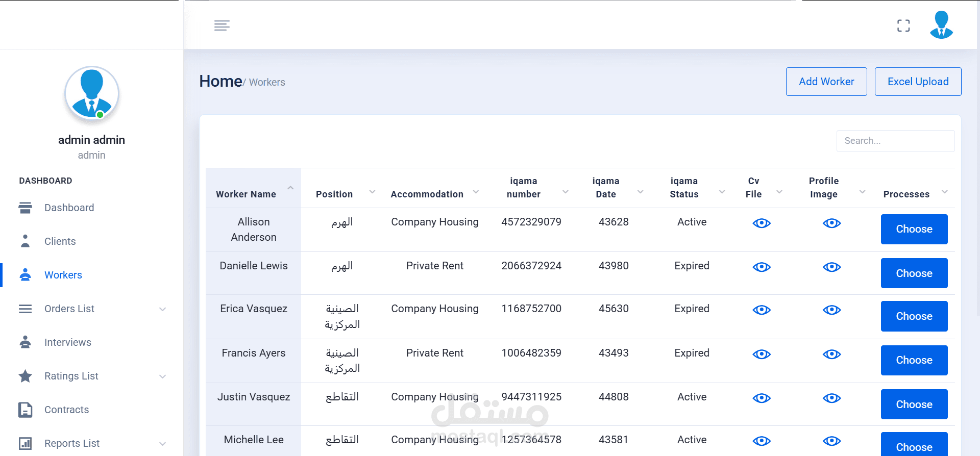
Task: Click the Contracts document icon
Action: click(x=25, y=410)
